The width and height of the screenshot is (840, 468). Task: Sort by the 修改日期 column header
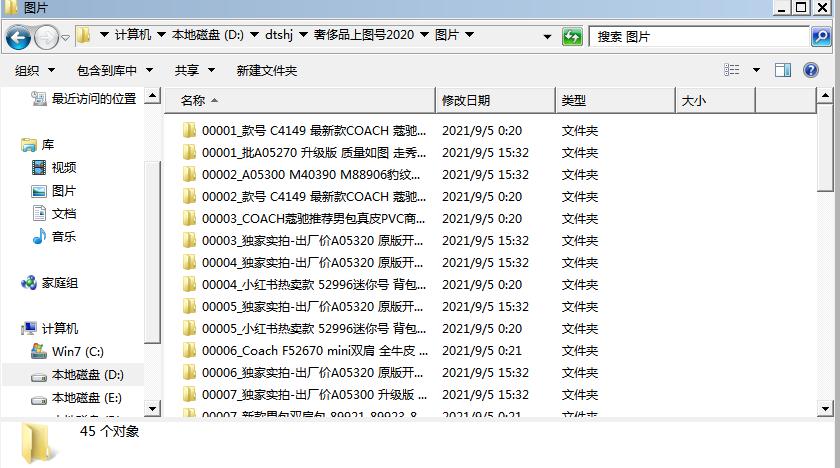[x=496, y=100]
